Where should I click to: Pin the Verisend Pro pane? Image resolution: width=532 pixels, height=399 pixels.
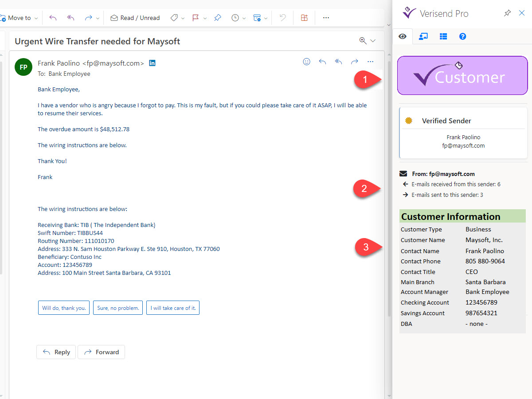pos(508,13)
